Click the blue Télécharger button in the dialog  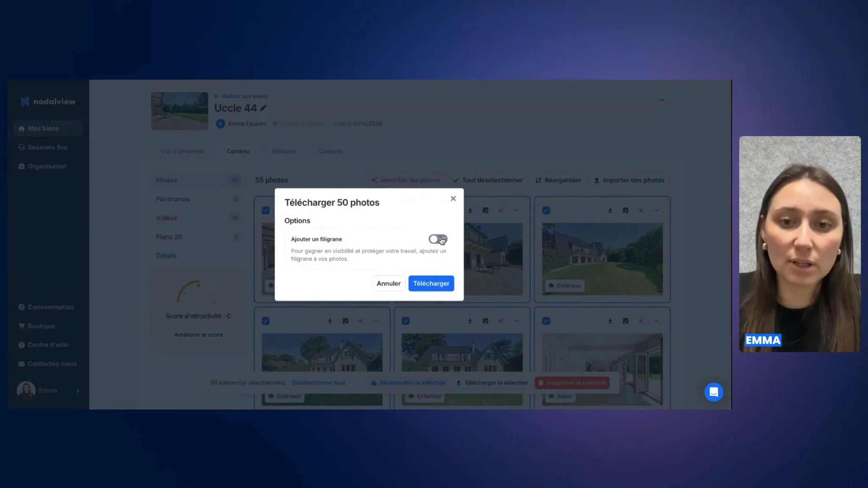pos(431,283)
